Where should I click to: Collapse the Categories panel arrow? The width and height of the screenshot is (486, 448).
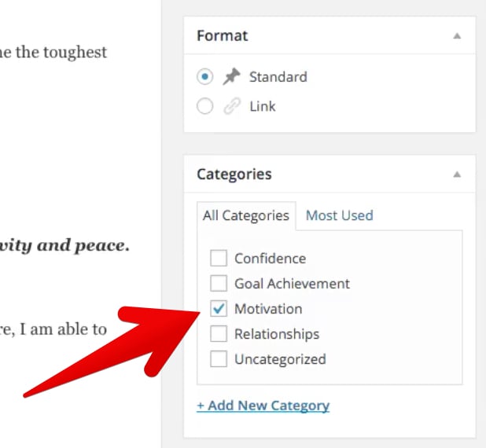(457, 174)
